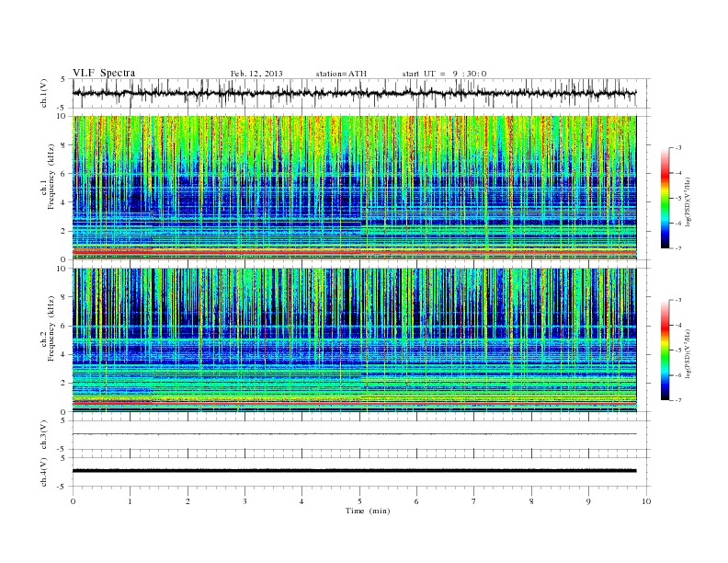Click time axis tick label "1"
Screen dimensions: 728x563
point(131,501)
